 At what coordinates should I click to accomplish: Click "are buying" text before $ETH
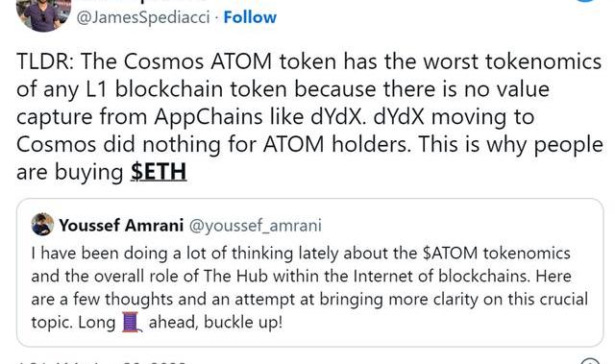click(x=70, y=172)
